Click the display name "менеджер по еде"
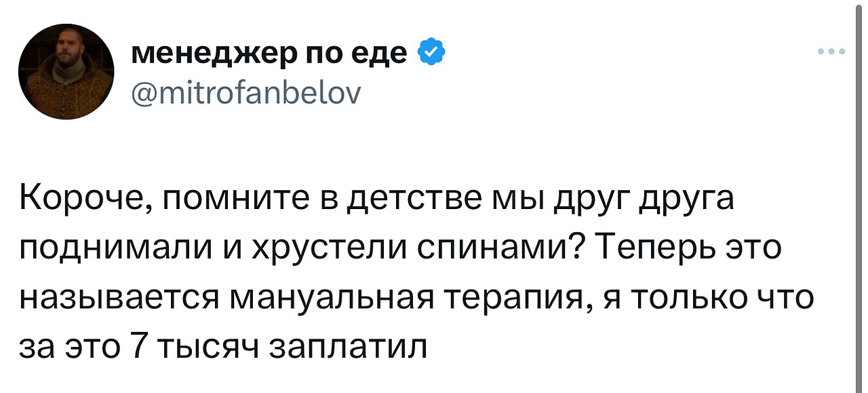The image size is (868, 393). point(268,54)
